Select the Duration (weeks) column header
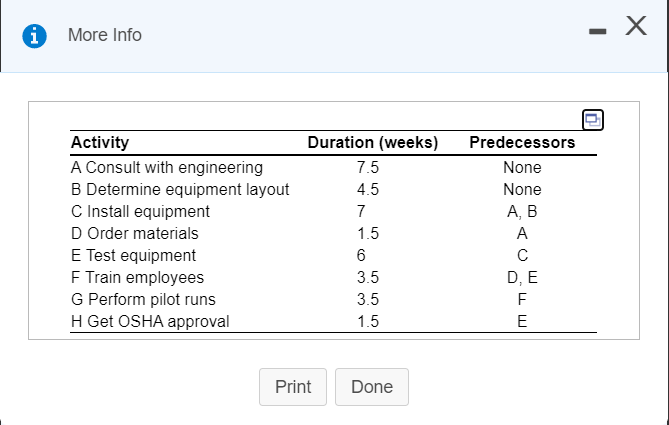Viewport: 669px width, 425px height. pos(373,142)
